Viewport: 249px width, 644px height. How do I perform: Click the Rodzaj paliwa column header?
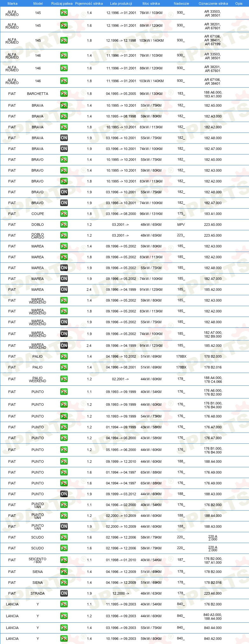click(62, 4)
